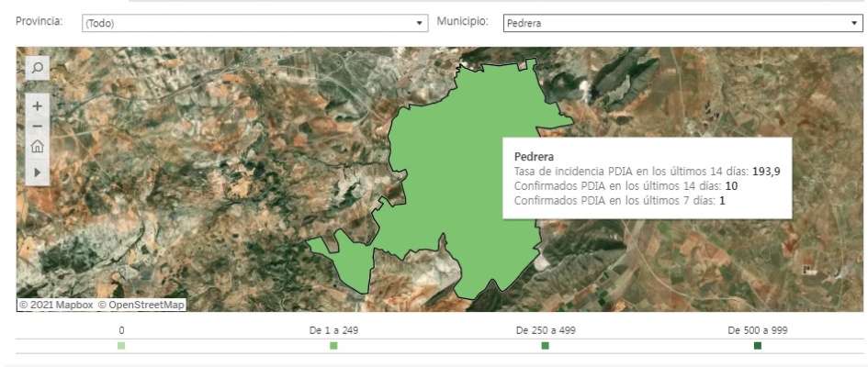Click the 'De 250 a 499' legend label

[x=546, y=329]
